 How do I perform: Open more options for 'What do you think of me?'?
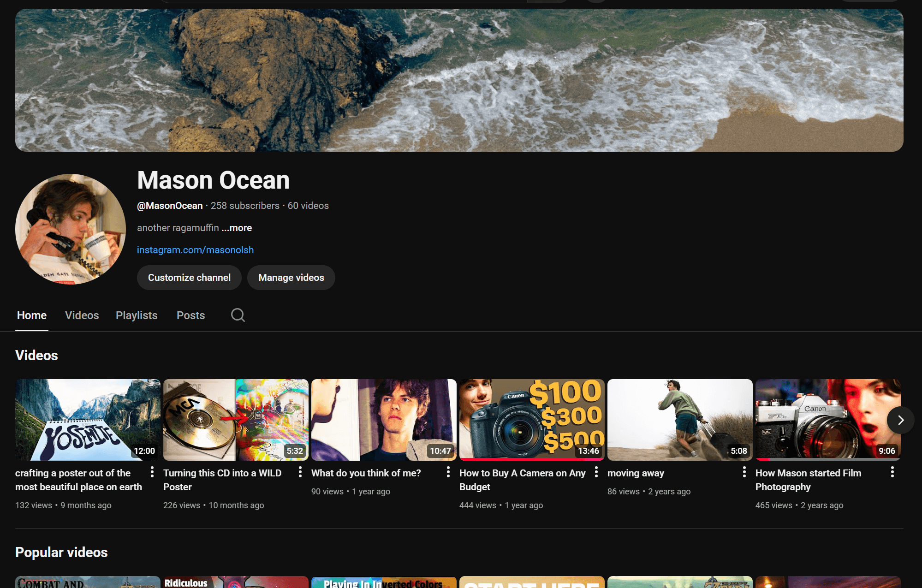(448, 472)
